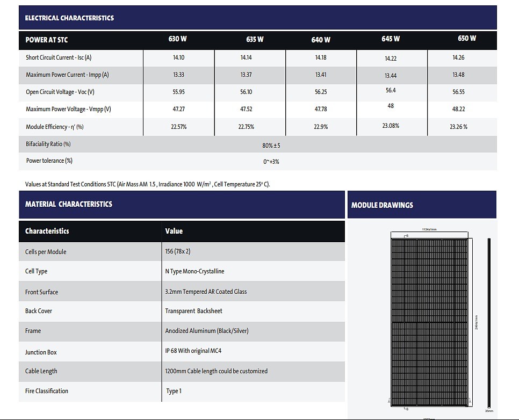
Task: Click the side profile module drawing
Action: [488, 321]
